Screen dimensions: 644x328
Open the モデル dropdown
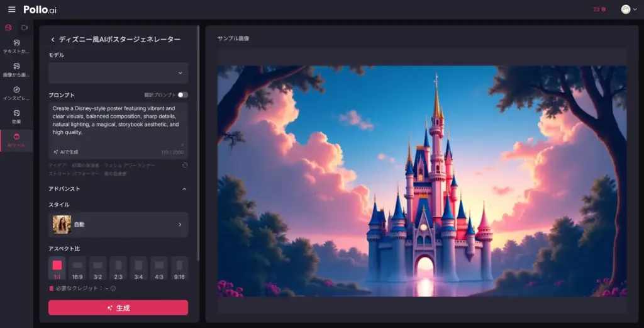tap(118, 73)
